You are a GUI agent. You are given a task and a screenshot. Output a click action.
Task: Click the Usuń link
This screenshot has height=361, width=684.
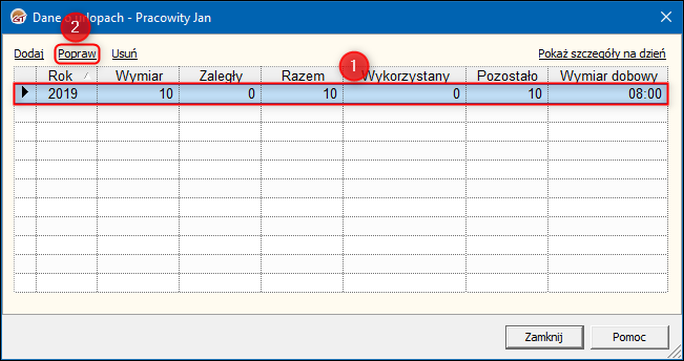click(124, 54)
